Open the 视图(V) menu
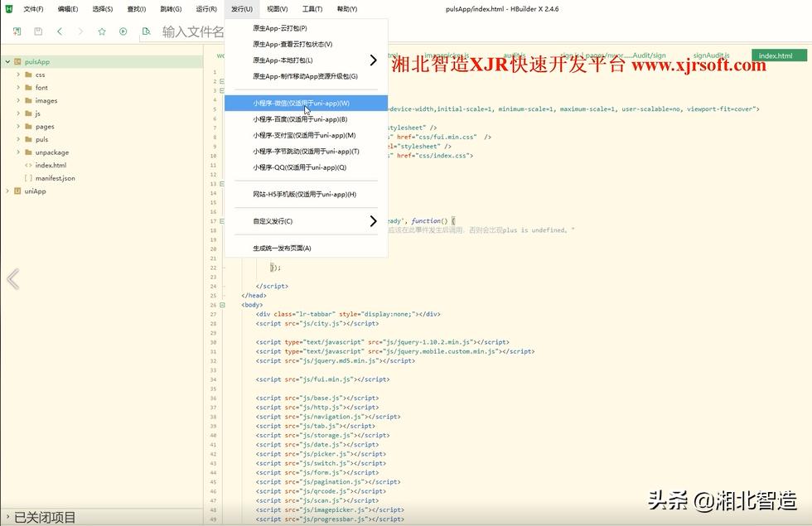 275,9
